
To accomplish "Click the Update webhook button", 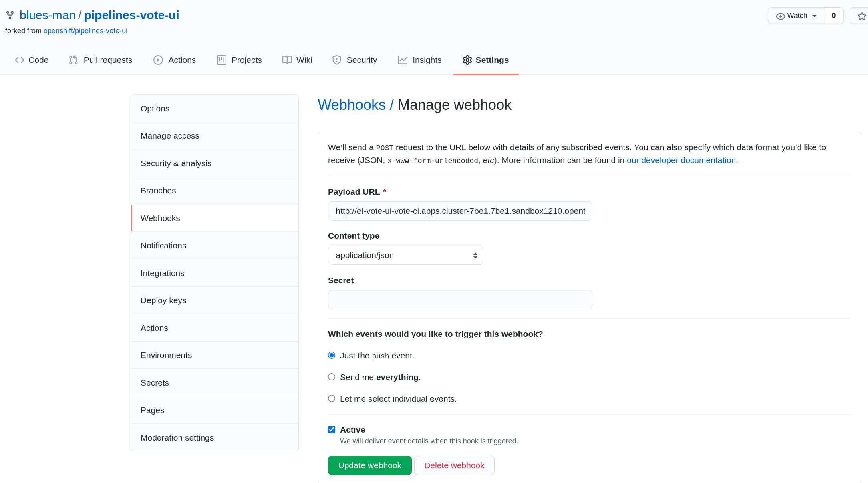I will click(x=369, y=465).
